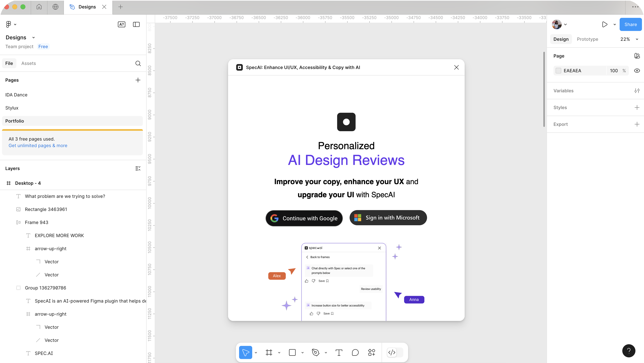Switch to the Prototype tab
Viewport: 644px width, 363px height.
pos(587,39)
